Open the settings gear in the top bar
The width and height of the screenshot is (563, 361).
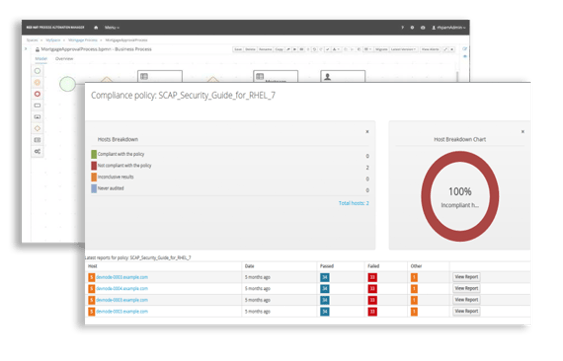click(412, 27)
